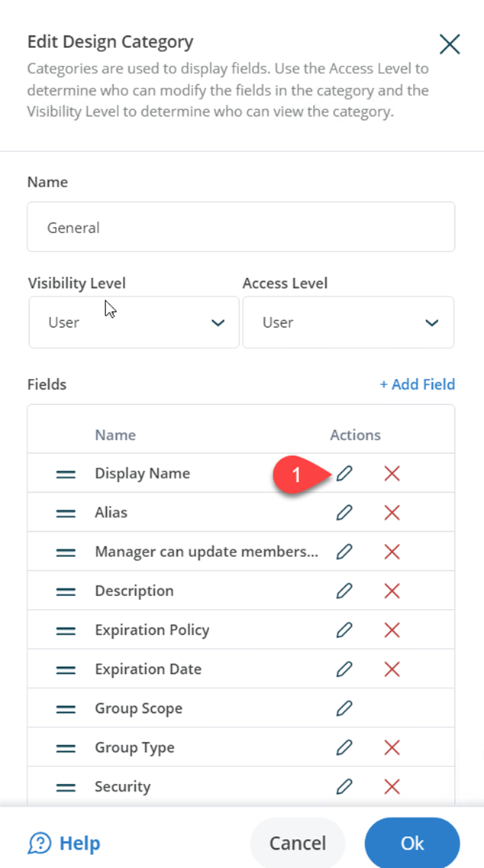Image resolution: width=484 pixels, height=868 pixels.
Task: Delete the Description field
Action: point(392,591)
